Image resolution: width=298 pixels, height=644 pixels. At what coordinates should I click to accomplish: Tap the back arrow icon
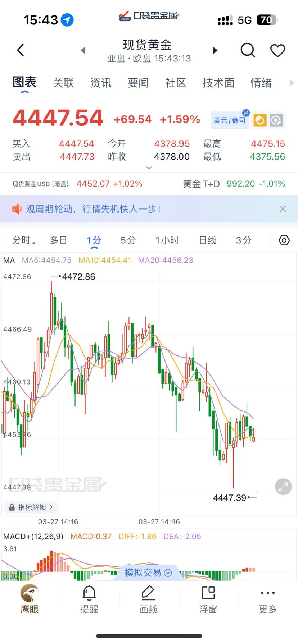(x=21, y=50)
